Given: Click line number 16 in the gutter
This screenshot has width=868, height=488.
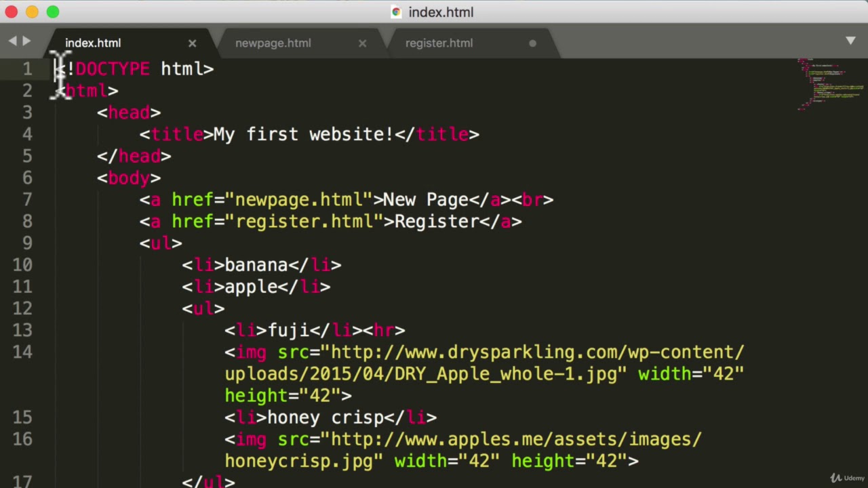Looking at the screenshot, I should click(x=22, y=439).
